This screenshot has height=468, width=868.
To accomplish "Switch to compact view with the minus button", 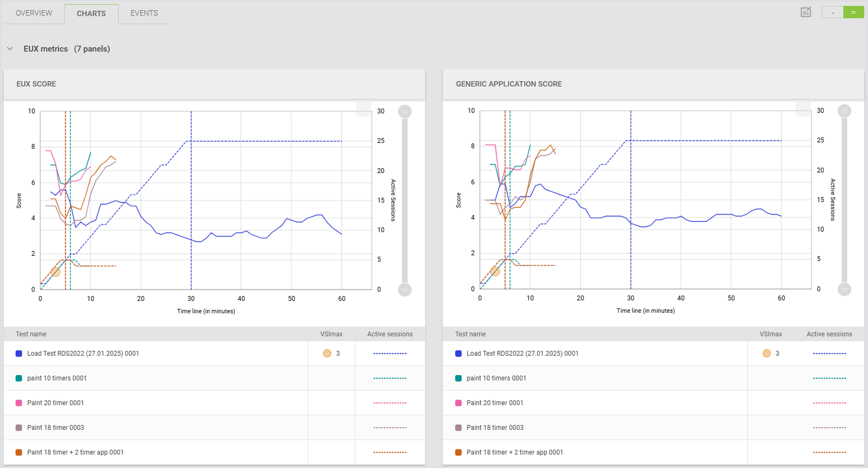I will (x=833, y=12).
